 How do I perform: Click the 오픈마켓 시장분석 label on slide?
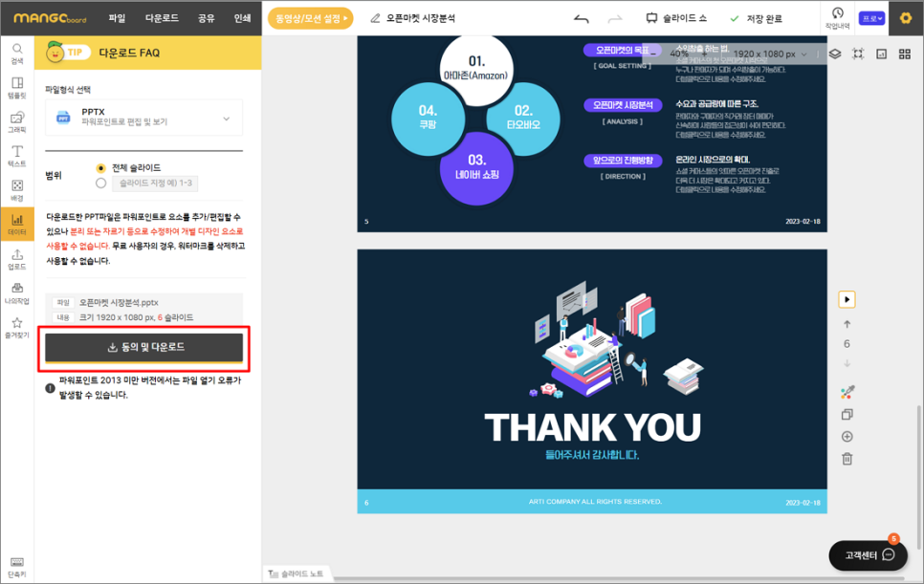[623, 105]
